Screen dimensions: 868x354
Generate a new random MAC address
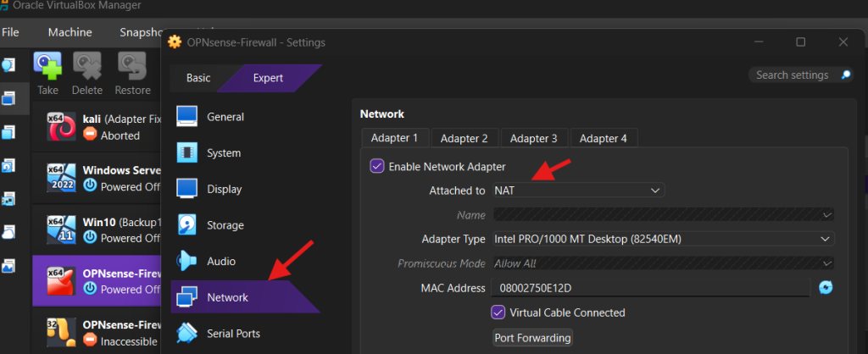pos(826,288)
